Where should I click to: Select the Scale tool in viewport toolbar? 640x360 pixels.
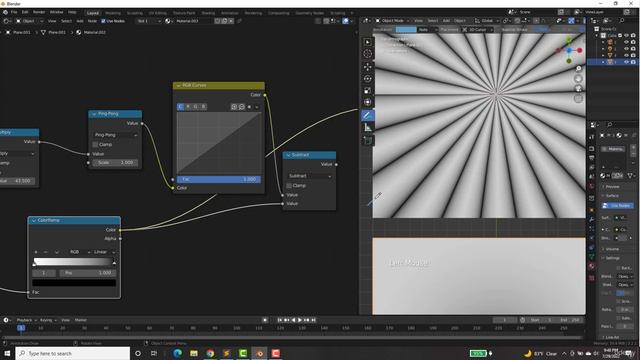368,90
